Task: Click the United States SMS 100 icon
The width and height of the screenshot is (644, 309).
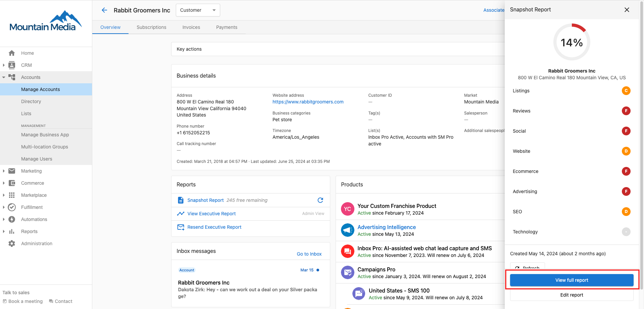Action: point(359,294)
